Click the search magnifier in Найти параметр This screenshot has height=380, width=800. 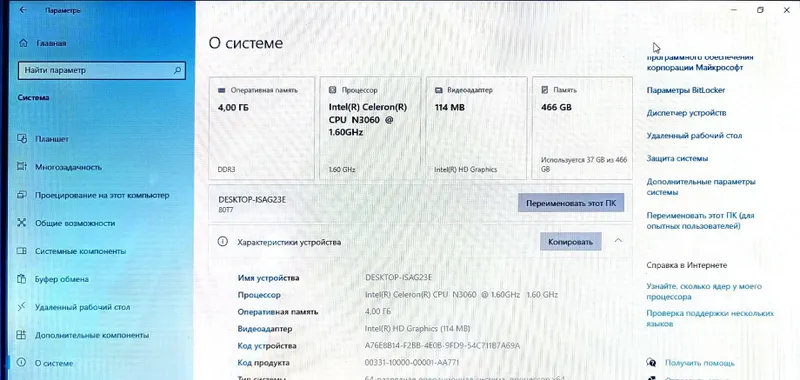(177, 70)
